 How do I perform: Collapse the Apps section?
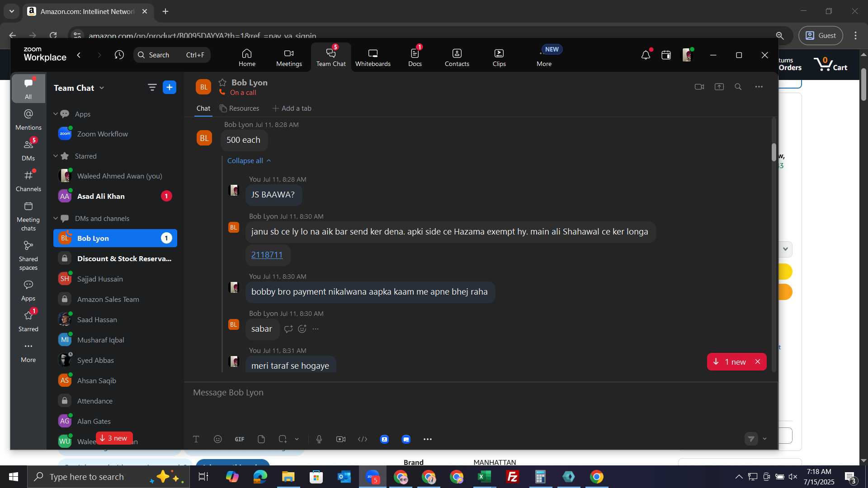point(56,114)
